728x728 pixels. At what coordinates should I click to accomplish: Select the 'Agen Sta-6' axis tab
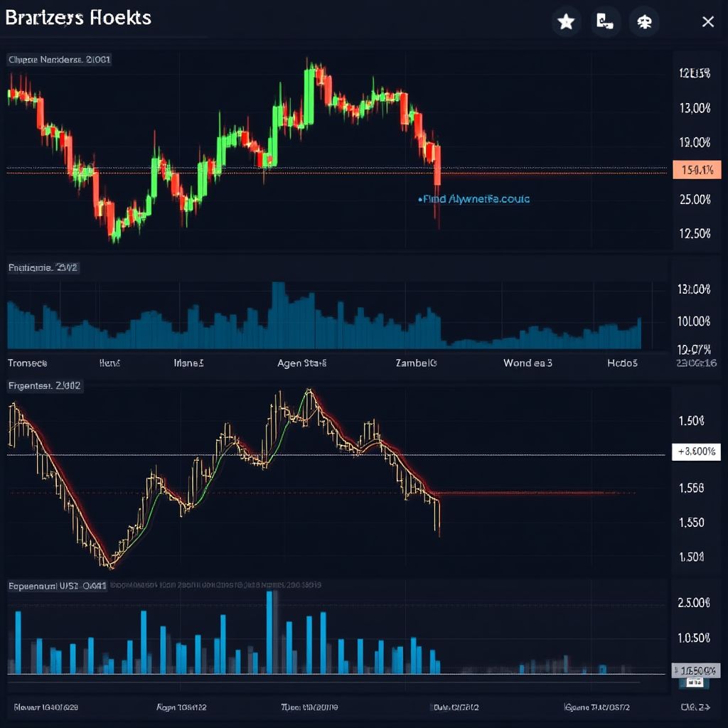tap(301, 363)
